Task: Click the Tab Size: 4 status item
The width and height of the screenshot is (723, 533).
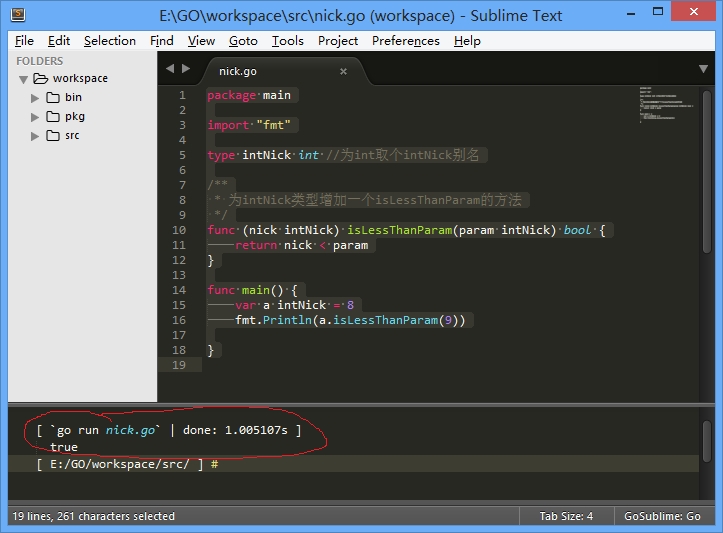Action: [x=566, y=516]
